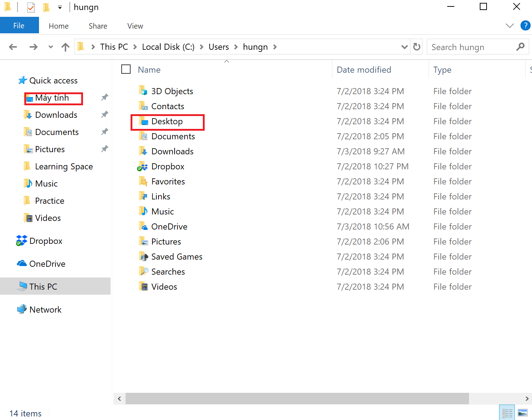
Task: Open Help with the question mark icon
Action: [x=525, y=25]
